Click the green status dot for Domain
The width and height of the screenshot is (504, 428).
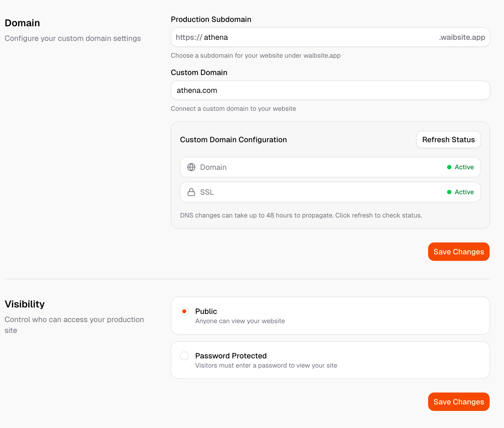[x=449, y=167]
